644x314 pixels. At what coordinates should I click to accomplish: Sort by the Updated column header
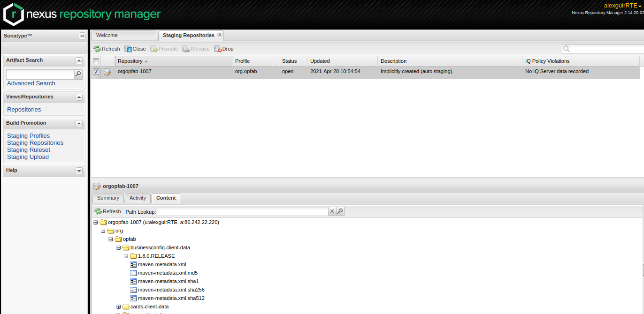point(342,61)
